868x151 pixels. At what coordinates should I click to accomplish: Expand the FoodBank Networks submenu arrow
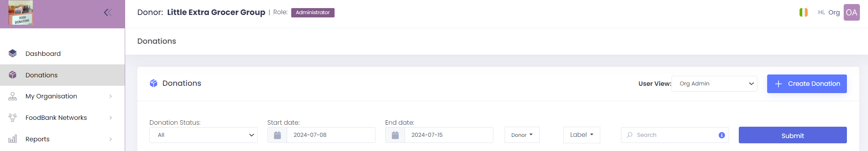tap(111, 118)
